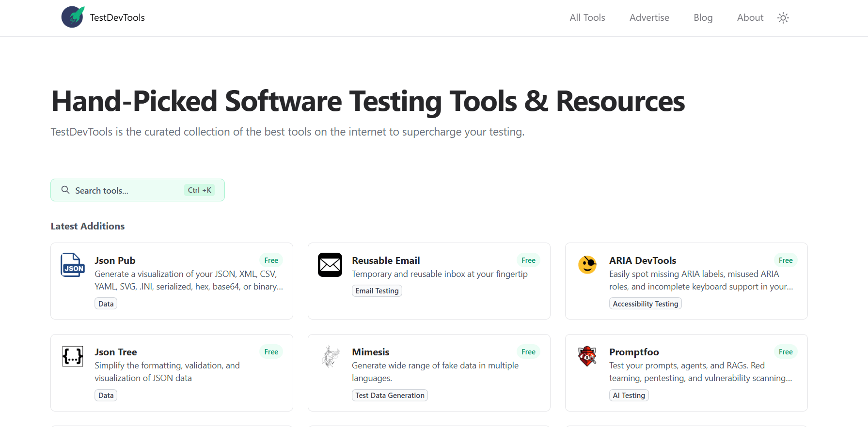The image size is (868, 427).
Task: Click the TestDevTools brand name
Action: [117, 17]
